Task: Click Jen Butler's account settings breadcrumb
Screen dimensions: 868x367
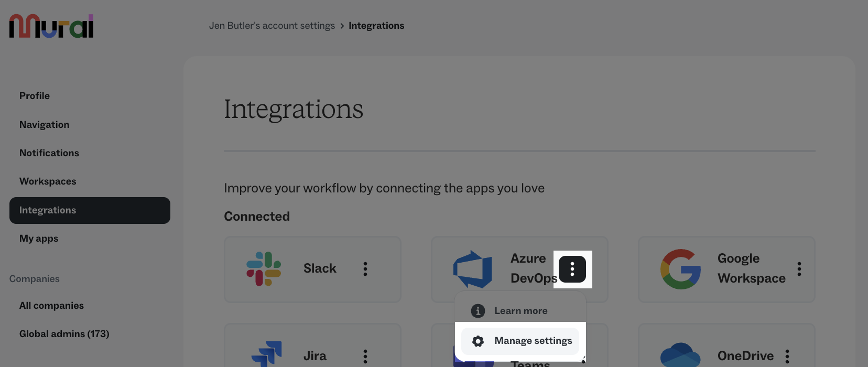Action: 272,26
